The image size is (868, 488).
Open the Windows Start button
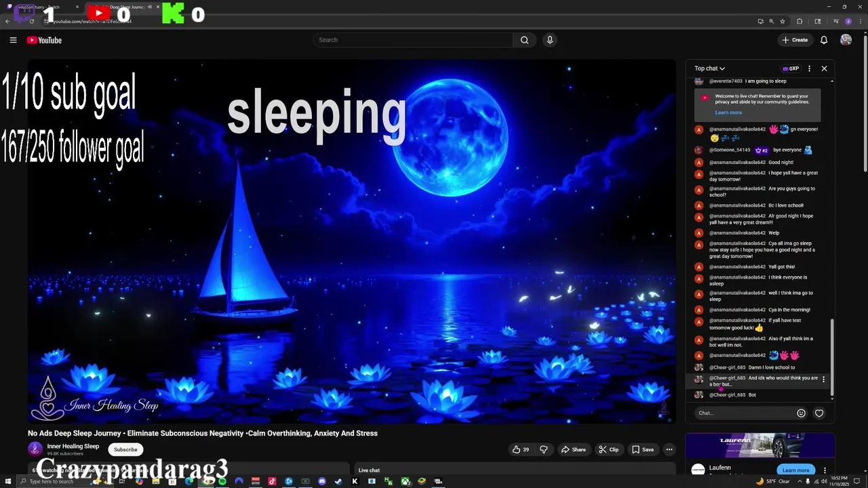click(x=7, y=481)
